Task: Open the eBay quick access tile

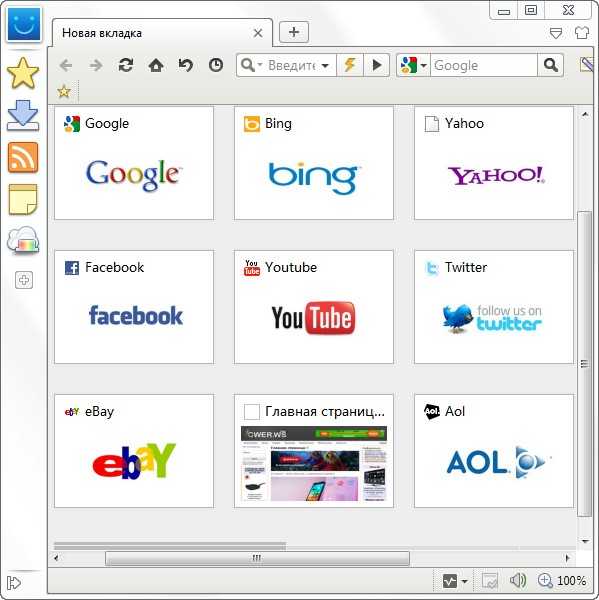Action: [134, 451]
